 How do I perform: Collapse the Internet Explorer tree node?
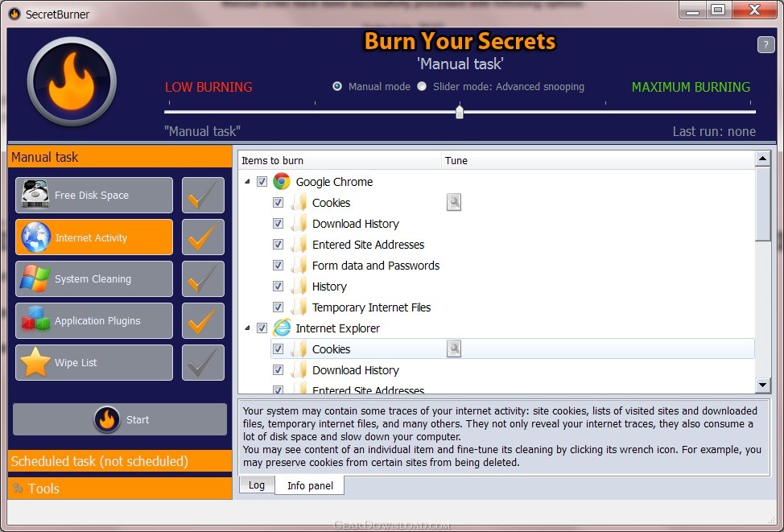point(247,328)
